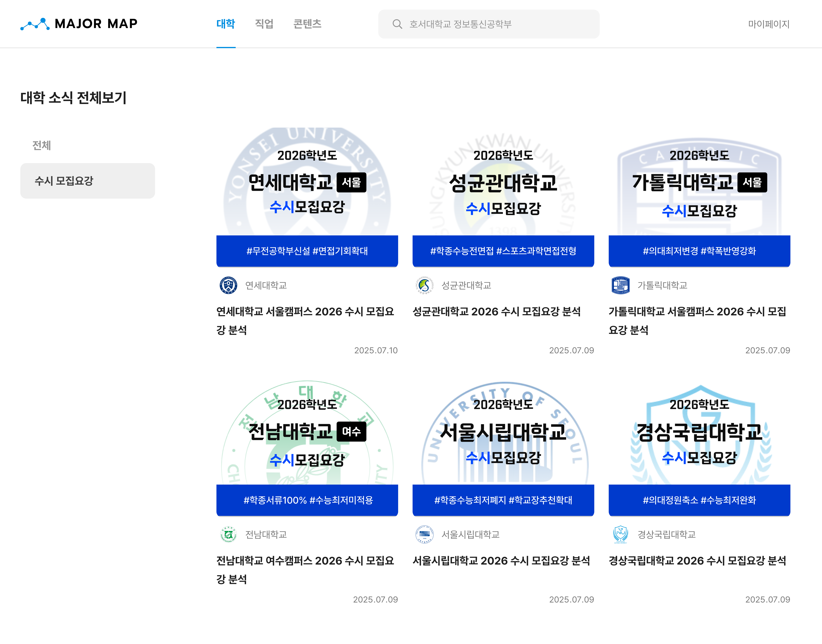Open 성균관대학교 2026 수시 모집요강 분석 title
Image resolution: width=822 pixels, height=644 pixels.
tap(496, 311)
